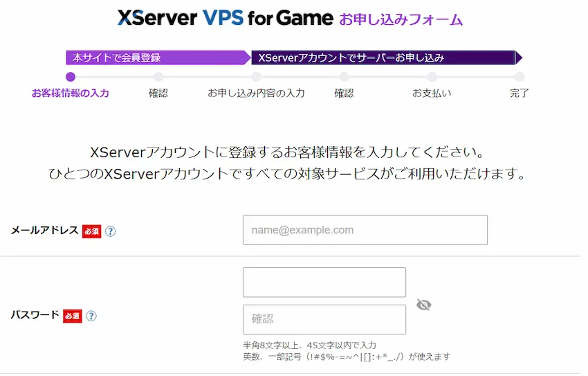Select the お客様情報の入力 step label
The height and width of the screenshot is (376, 588).
click(71, 93)
